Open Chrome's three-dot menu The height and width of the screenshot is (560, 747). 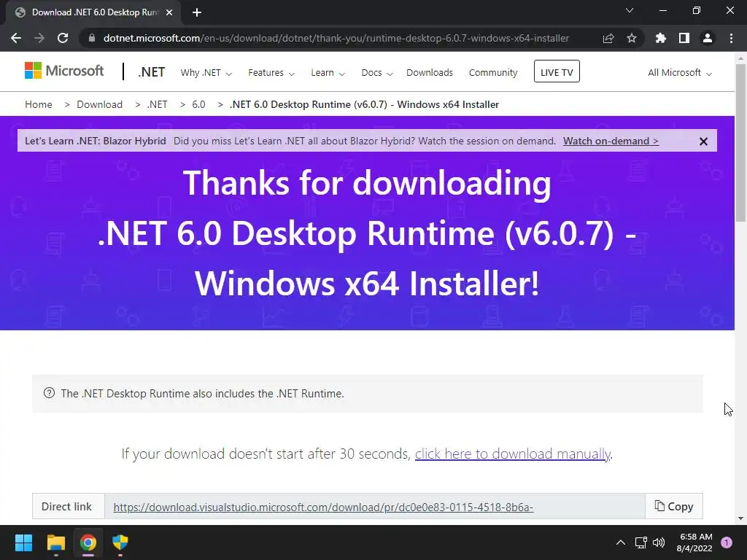coord(731,38)
